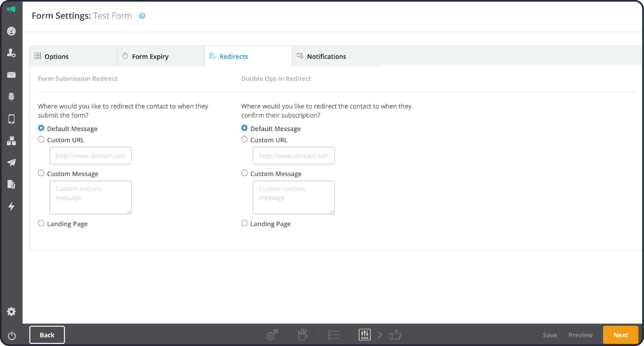Click the paper plane send icon
This screenshot has width=644, height=346.
[x=11, y=163]
